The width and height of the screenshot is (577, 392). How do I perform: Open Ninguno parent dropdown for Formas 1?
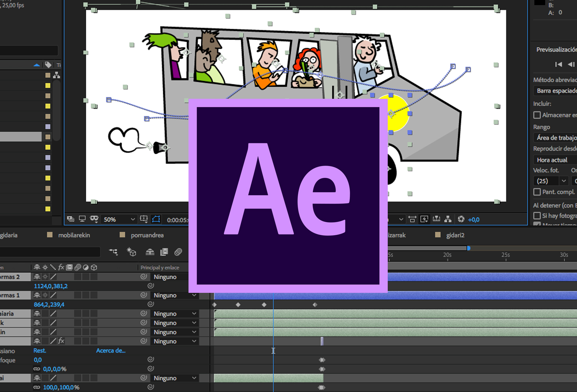(x=175, y=295)
